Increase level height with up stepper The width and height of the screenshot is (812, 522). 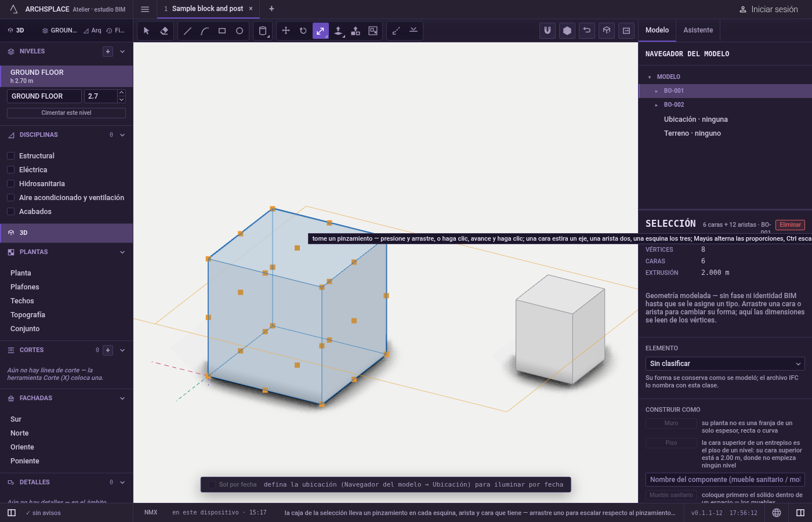[x=121, y=93]
